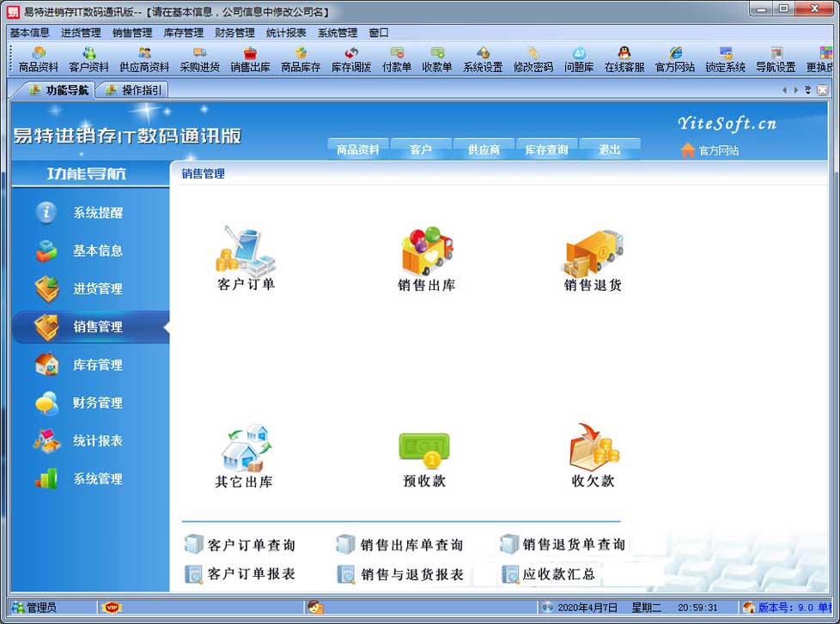Open 修改密码 from the toolbar
The image size is (840, 624).
(533, 59)
